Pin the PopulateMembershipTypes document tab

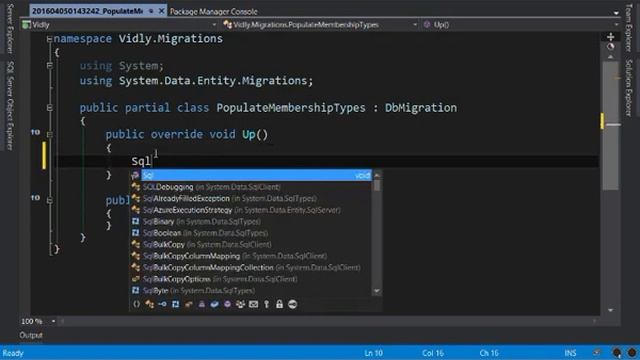pyautogui.click(x=151, y=11)
